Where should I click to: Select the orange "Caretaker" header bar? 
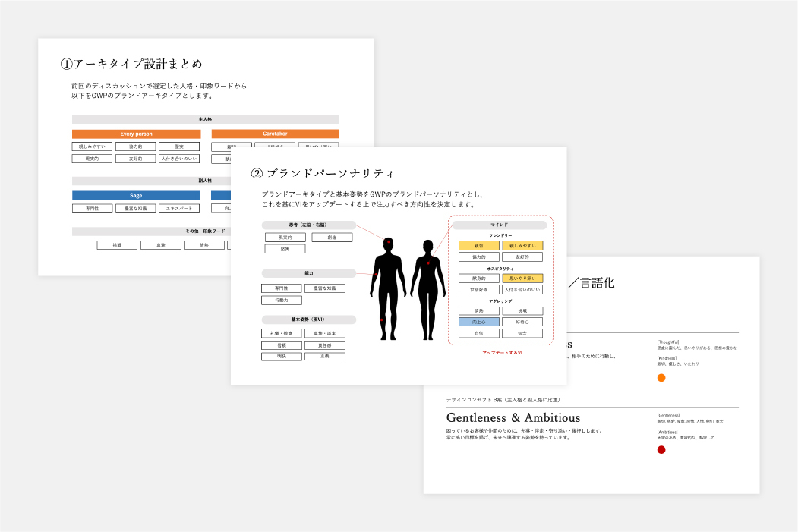pyautogui.click(x=275, y=134)
